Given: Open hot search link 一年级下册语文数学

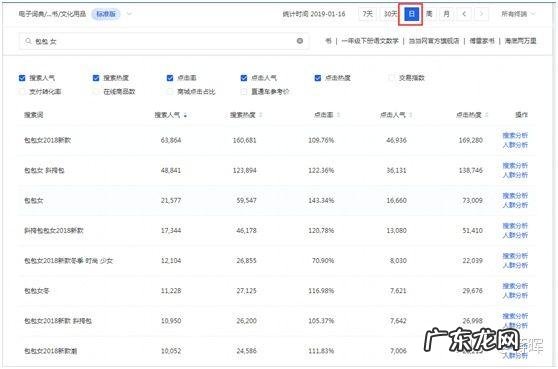Looking at the screenshot, I should tap(370, 41).
